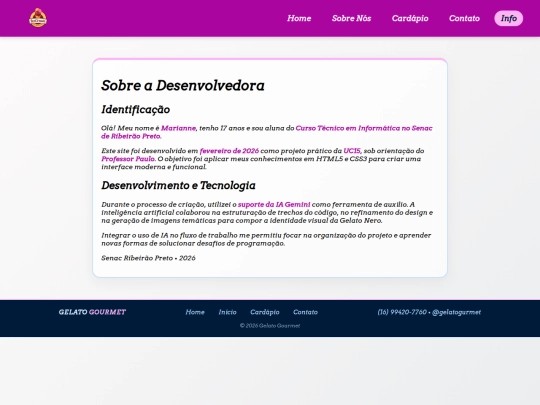Click the Identificação subheading
The image size is (540, 405).
pos(135,109)
